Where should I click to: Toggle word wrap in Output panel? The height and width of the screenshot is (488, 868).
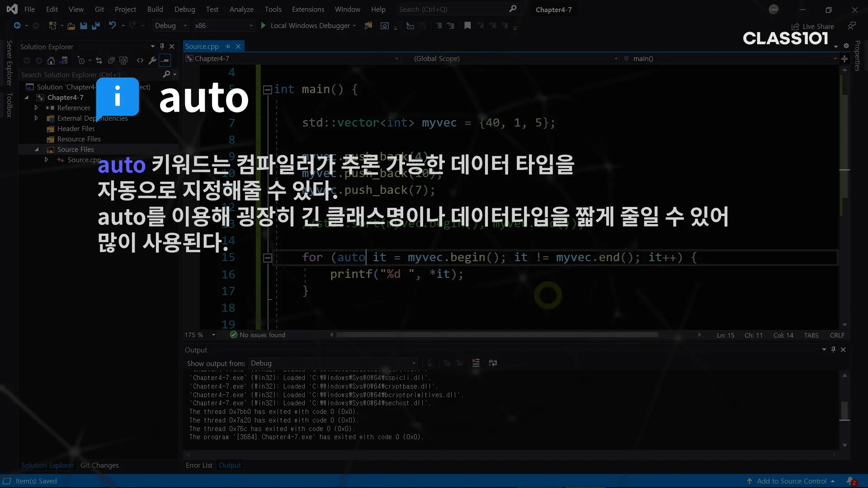[x=493, y=363]
